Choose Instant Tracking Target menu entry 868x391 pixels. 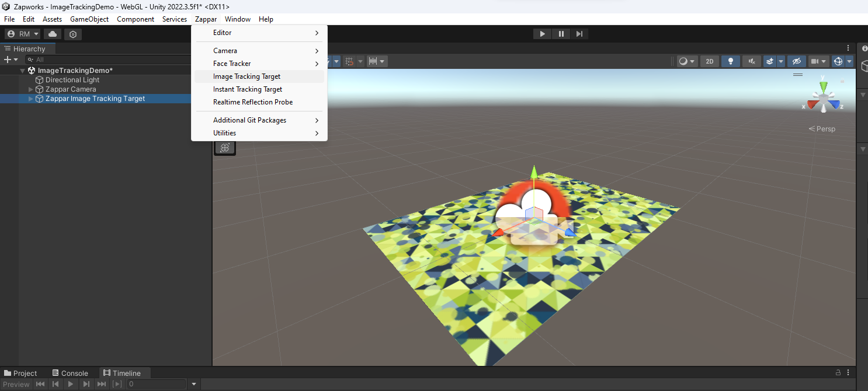point(259,89)
